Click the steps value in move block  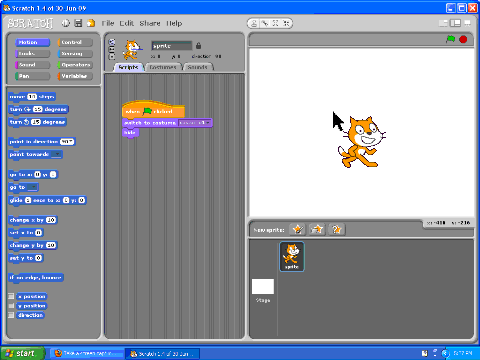pos(32,97)
